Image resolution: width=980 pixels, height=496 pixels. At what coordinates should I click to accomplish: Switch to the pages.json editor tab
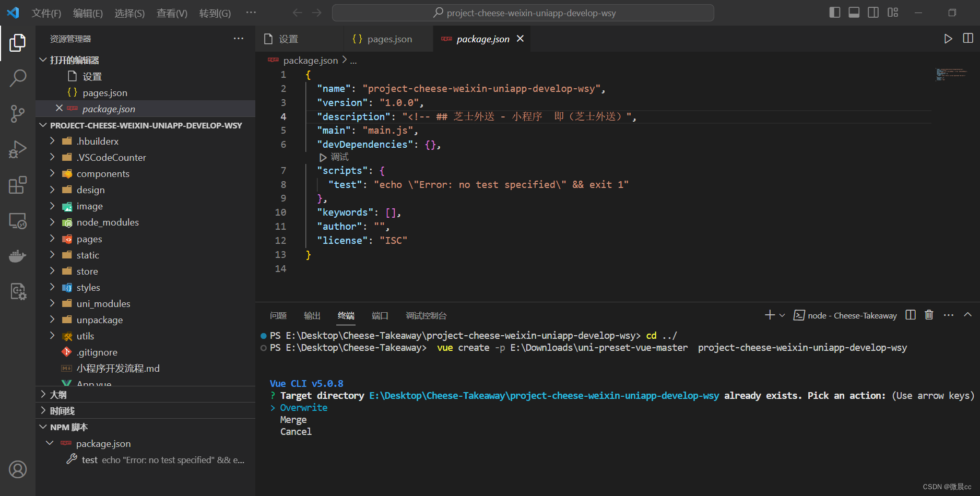388,39
